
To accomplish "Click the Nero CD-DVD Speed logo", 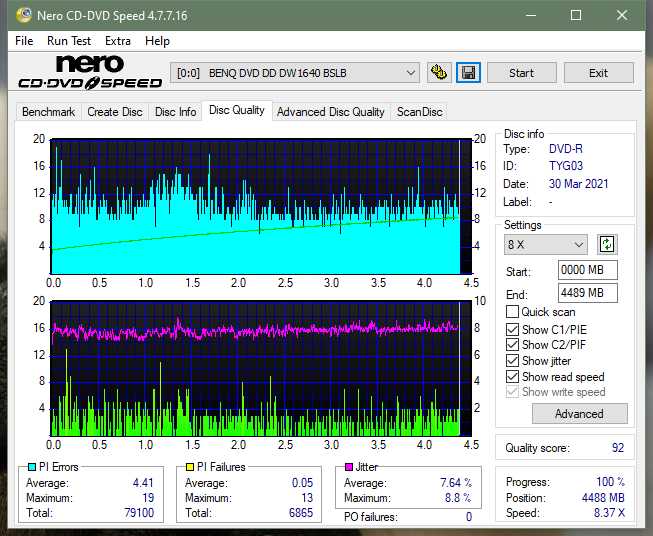I will click(x=90, y=72).
